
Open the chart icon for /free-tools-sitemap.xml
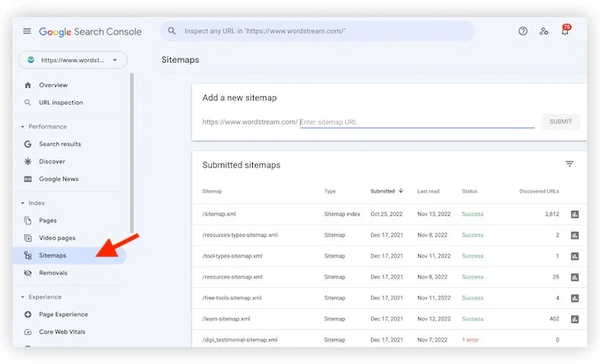(x=575, y=298)
